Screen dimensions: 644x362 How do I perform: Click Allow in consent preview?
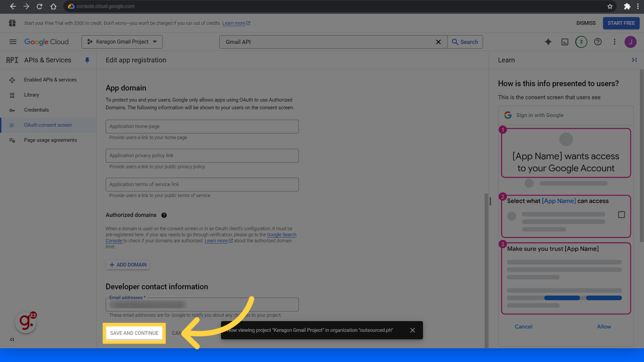click(x=604, y=327)
